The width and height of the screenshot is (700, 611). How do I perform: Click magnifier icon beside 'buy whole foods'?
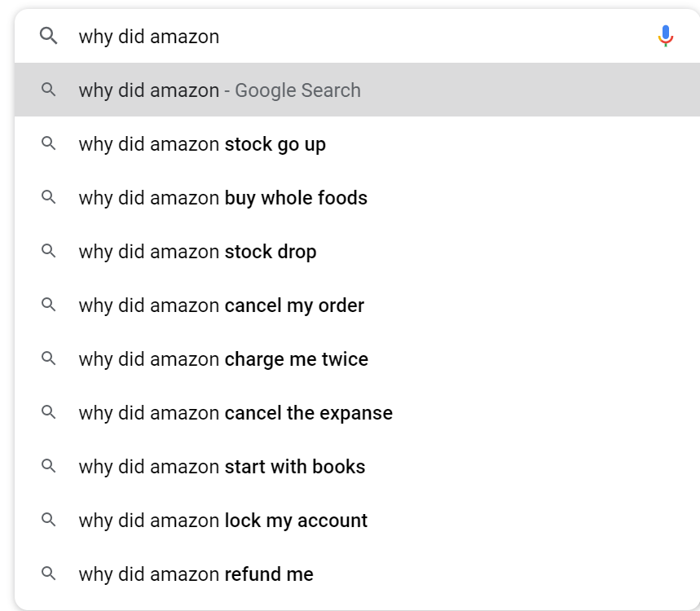pos(48,197)
